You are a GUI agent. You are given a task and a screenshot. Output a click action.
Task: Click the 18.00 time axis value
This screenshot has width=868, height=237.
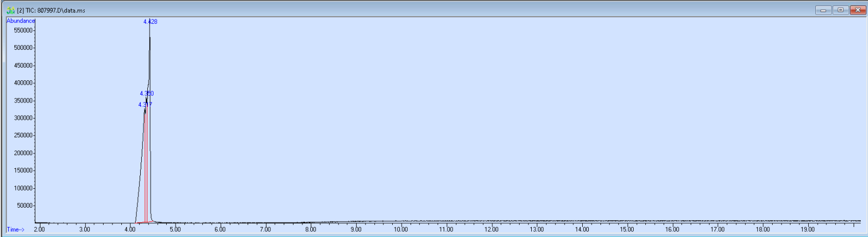[x=762, y=229]
